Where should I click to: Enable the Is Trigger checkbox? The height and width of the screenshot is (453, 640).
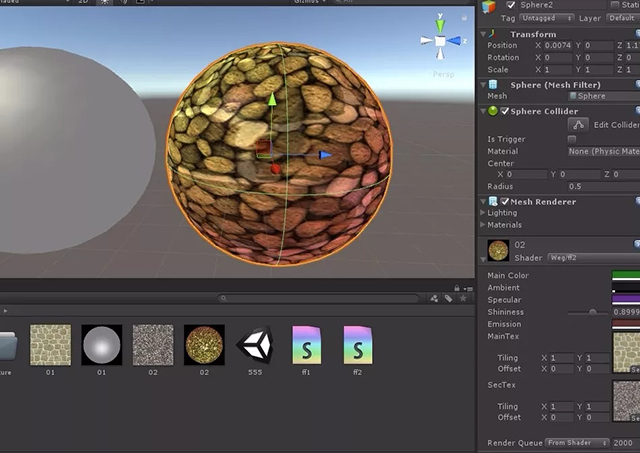click(x=572, y=139)
